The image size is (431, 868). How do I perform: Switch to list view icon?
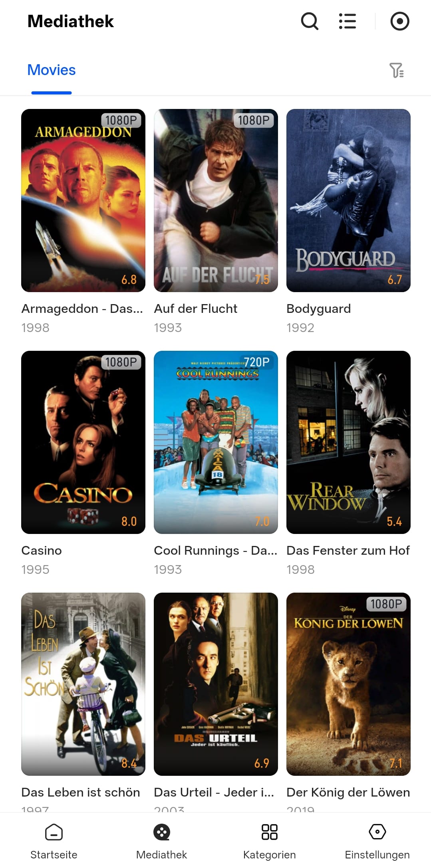[348, 21]
